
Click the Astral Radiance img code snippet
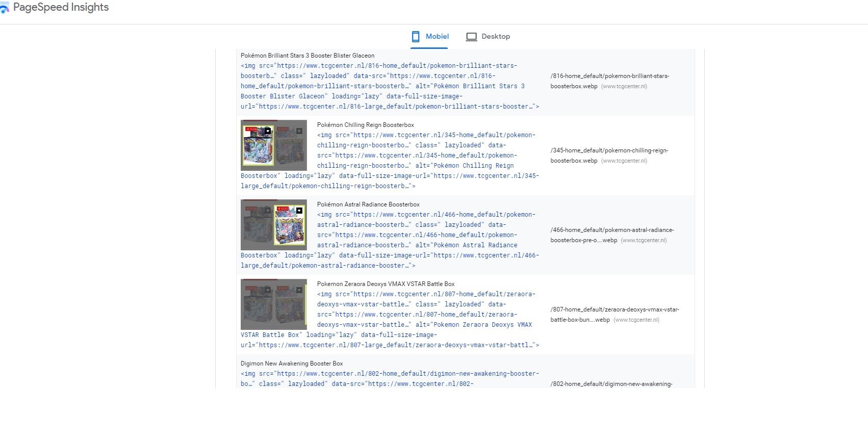click(390, 240)
